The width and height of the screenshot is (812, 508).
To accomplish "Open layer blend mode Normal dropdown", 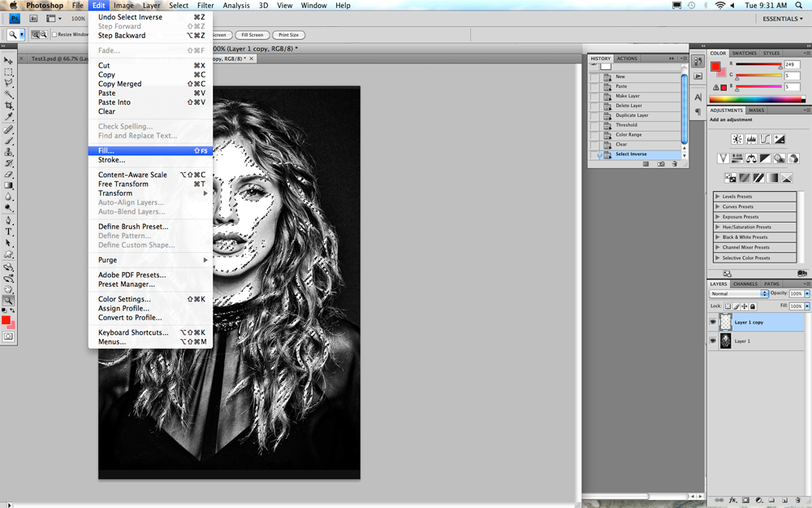I will pos(738,293).
